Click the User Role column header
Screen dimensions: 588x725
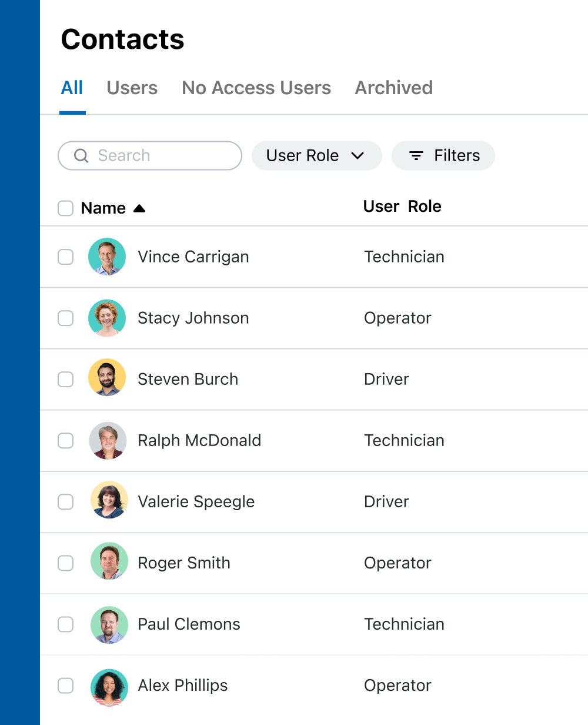pyautogui.click(x=402, y=207)
